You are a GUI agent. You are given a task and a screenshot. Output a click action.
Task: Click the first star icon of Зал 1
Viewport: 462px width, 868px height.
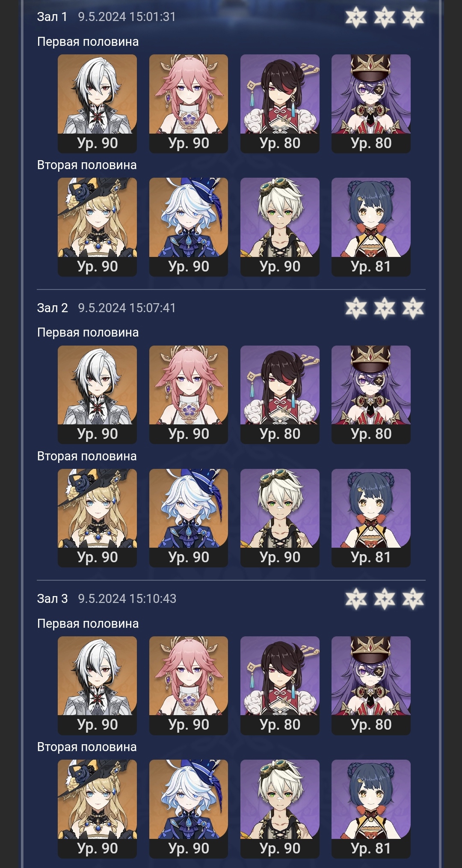point(356,17)
